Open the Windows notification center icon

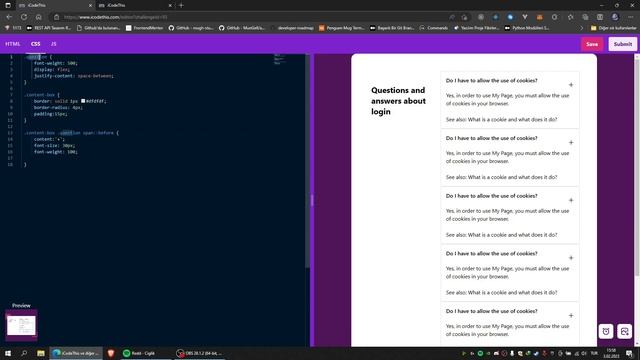click(x=629, y=353)
